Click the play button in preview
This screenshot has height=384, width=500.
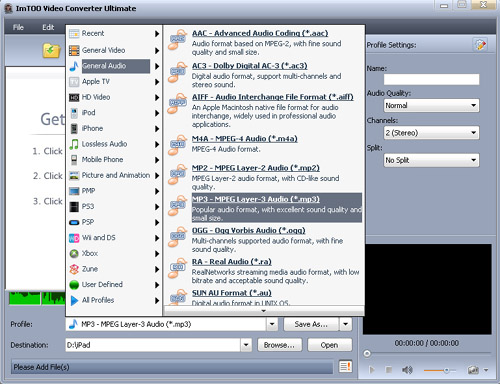372,370
